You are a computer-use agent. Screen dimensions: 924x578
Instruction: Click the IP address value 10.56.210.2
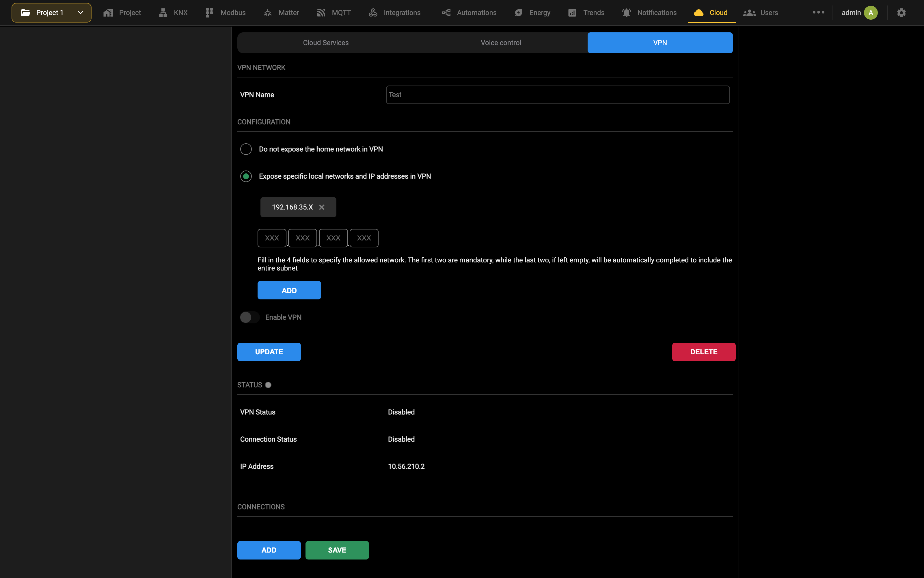pyautogui.click(x=406, y=466)
